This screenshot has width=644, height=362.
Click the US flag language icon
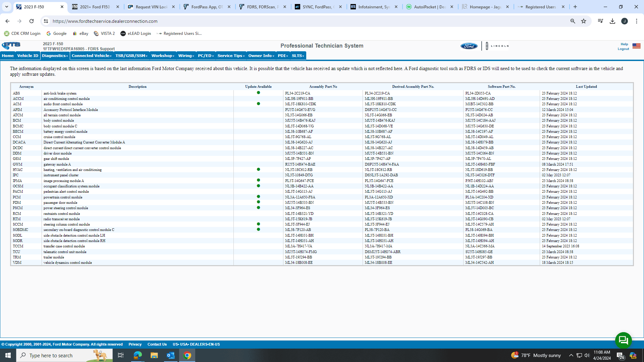coord(636,46)
